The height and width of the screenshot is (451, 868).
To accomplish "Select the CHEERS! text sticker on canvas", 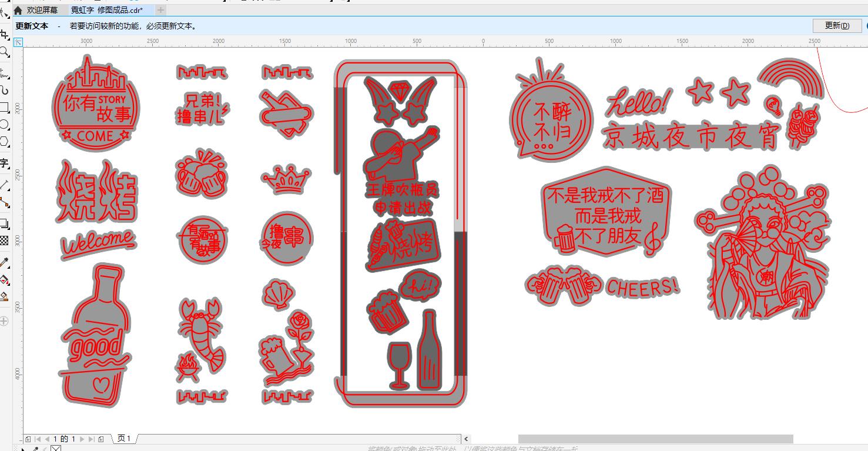I will click(x=642, y=287).
